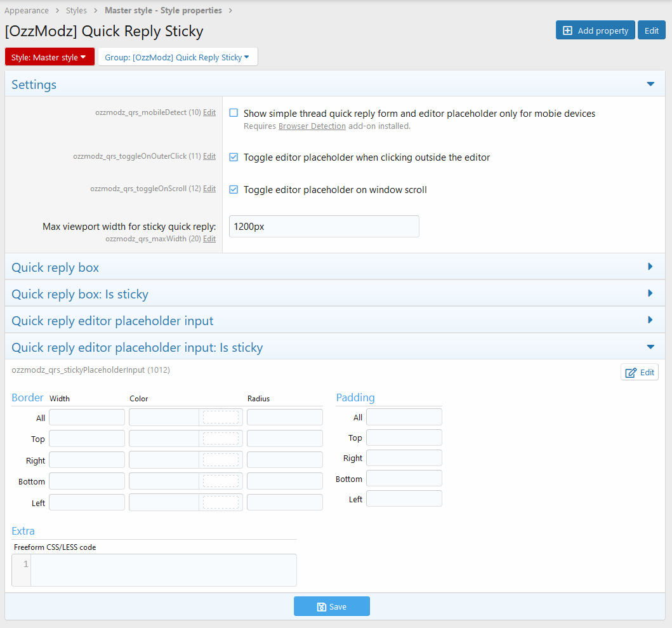The height and width of the screenshot is (628, 672).
Task: Open the Style: Master style dropdown
Action: 49,57
